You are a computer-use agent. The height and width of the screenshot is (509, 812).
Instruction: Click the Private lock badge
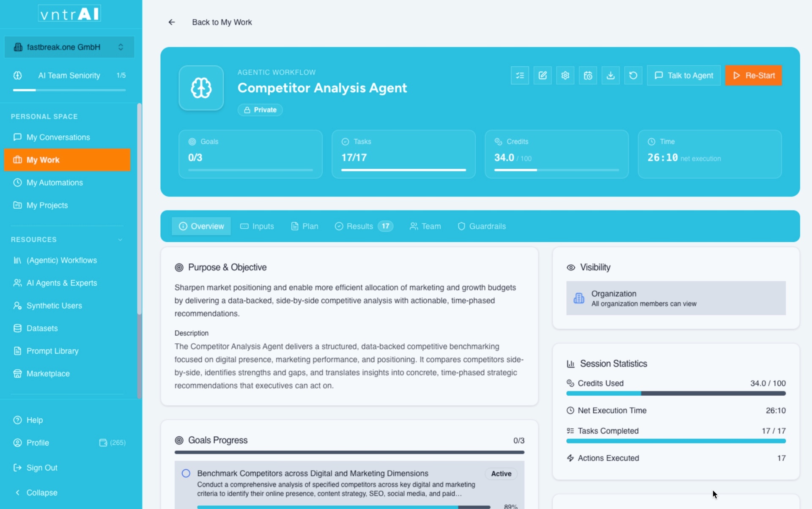260,110
